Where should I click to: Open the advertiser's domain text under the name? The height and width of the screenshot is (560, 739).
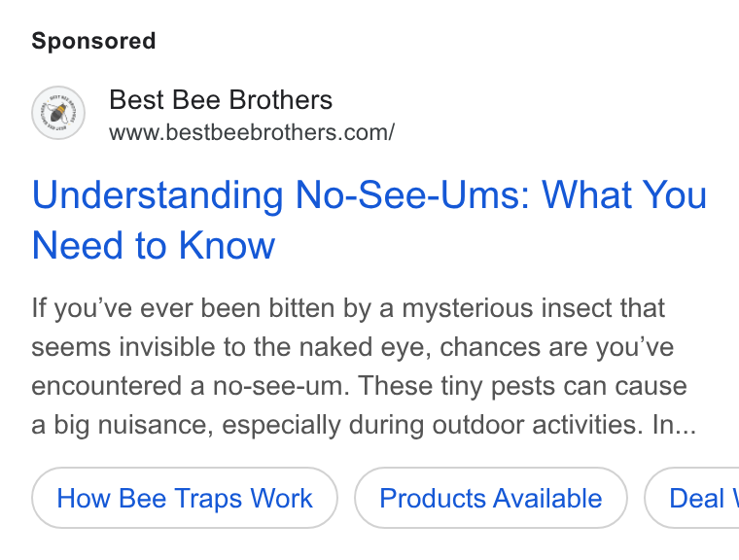tap(252, 132)
